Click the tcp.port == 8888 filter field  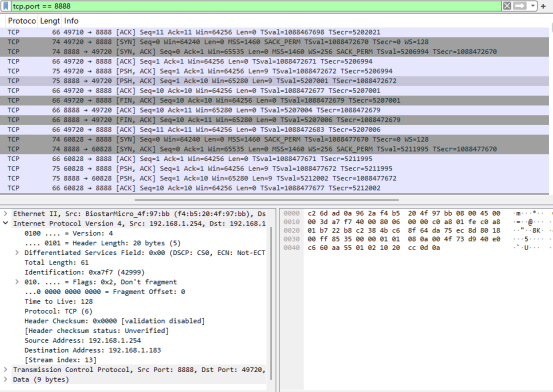coord(256,6)
